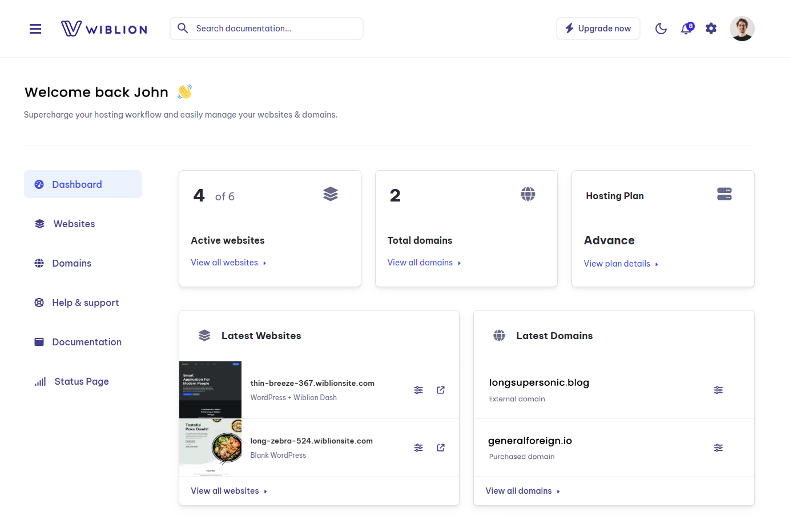Open DNS settings for longsupersonic.blog

coord(718,390)
